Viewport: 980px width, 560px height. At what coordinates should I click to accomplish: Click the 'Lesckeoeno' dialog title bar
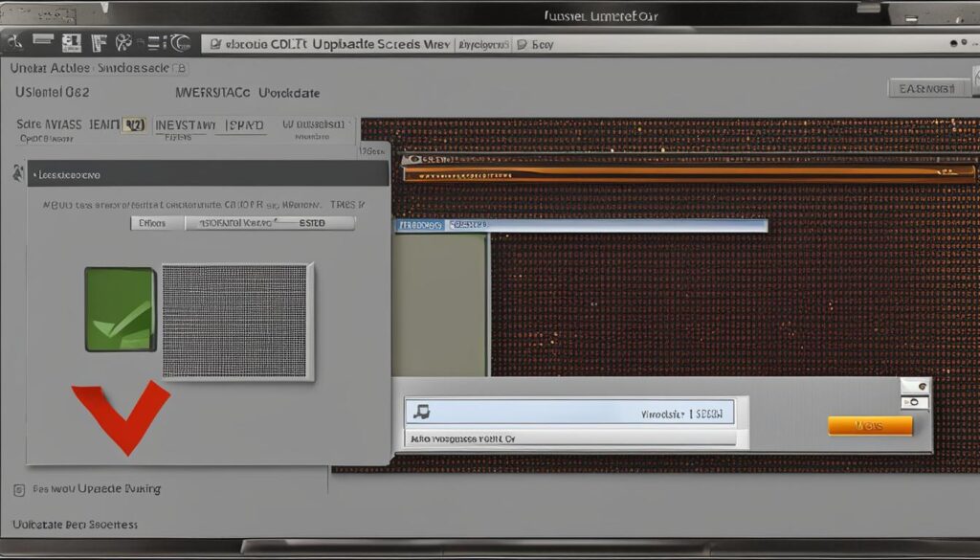pos(208,174)
